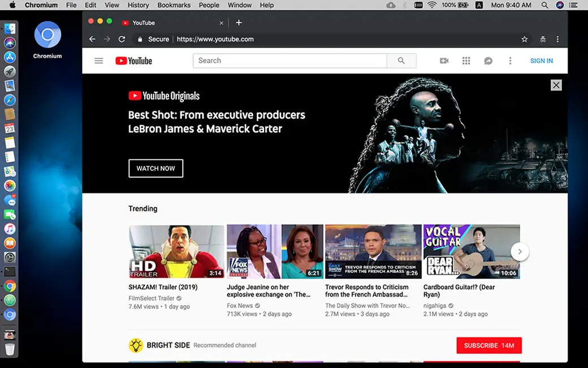Open Chromium's three-dot browser menu
Viewport: 588px width, 368px height.
[x=557, y=39]
